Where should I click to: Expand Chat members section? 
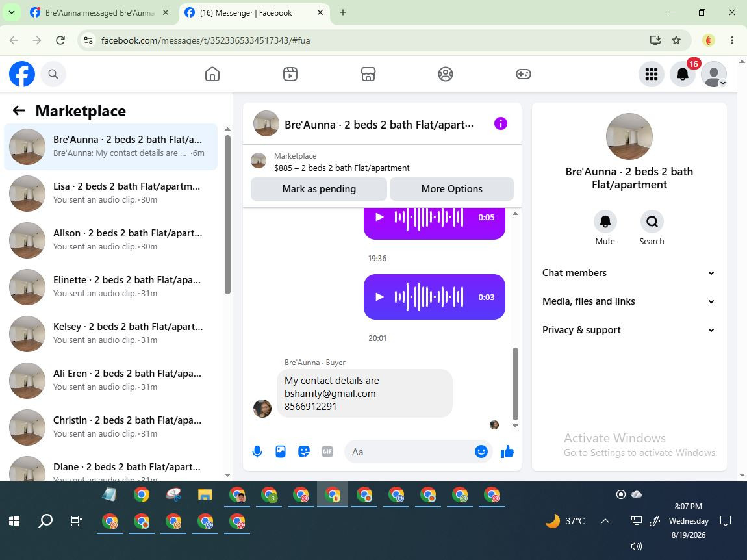pos(629,273)
